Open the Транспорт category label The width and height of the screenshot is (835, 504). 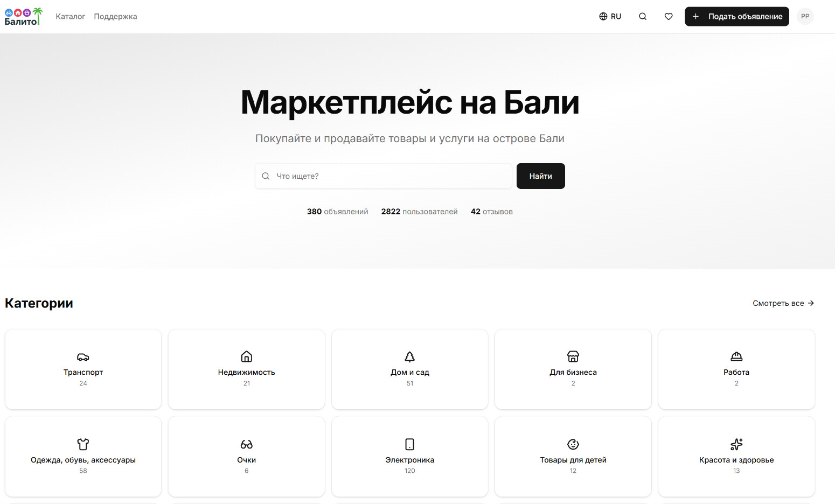83,372
